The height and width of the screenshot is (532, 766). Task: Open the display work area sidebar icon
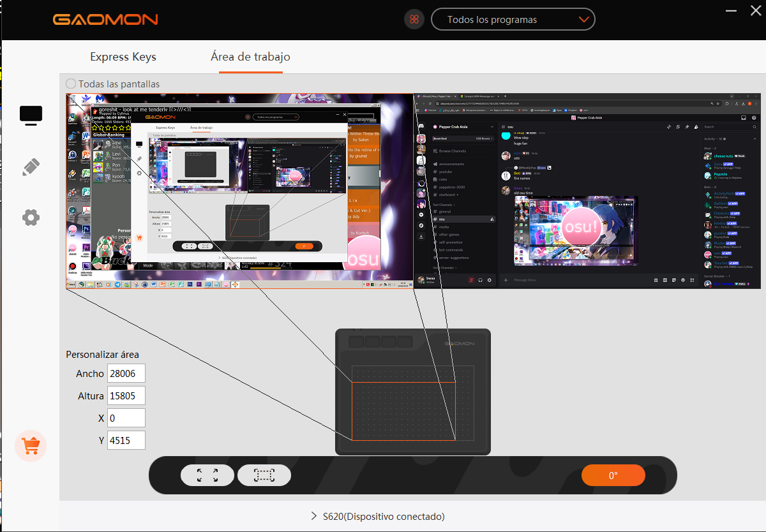tap(31, 115)
